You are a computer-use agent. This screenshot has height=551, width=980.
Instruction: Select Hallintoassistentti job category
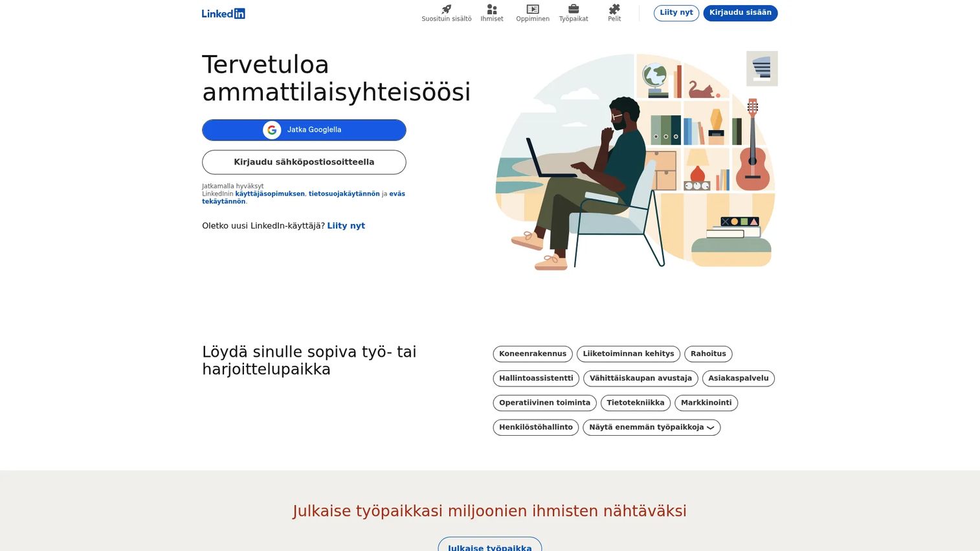[x=536, y=379]
